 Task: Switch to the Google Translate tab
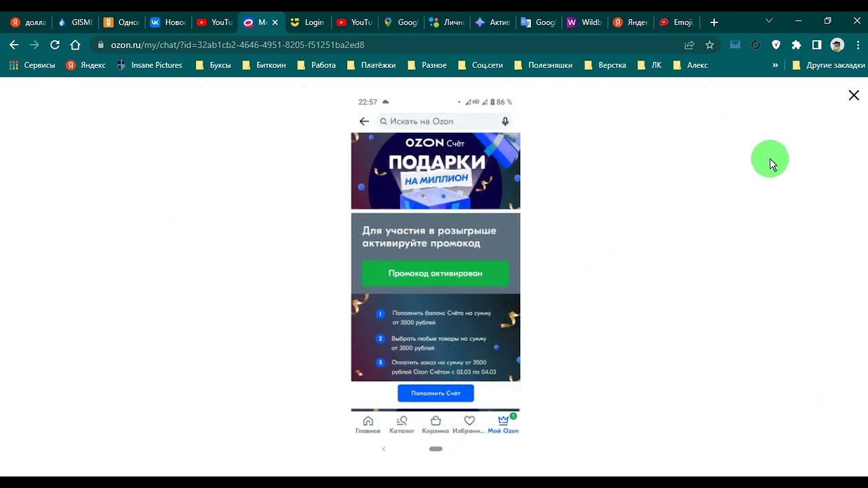point(538,22)
